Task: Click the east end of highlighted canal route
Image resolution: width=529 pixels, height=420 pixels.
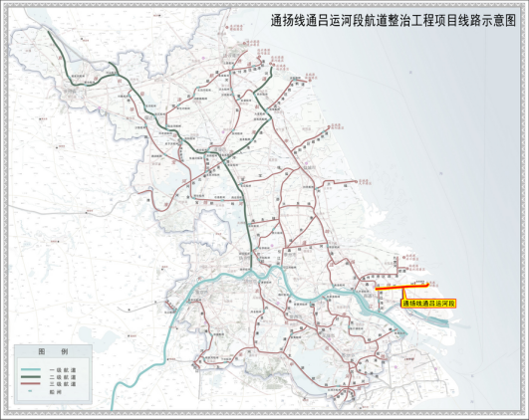Action: point(427,285)
